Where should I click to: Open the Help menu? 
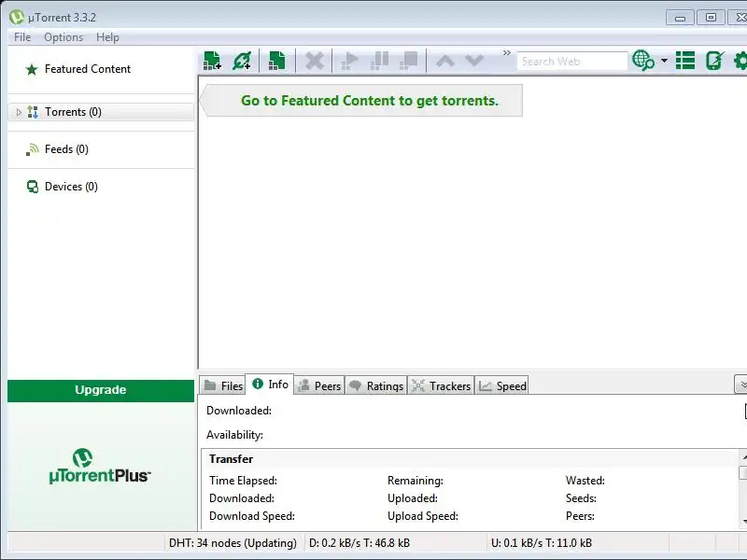point(107,37)
